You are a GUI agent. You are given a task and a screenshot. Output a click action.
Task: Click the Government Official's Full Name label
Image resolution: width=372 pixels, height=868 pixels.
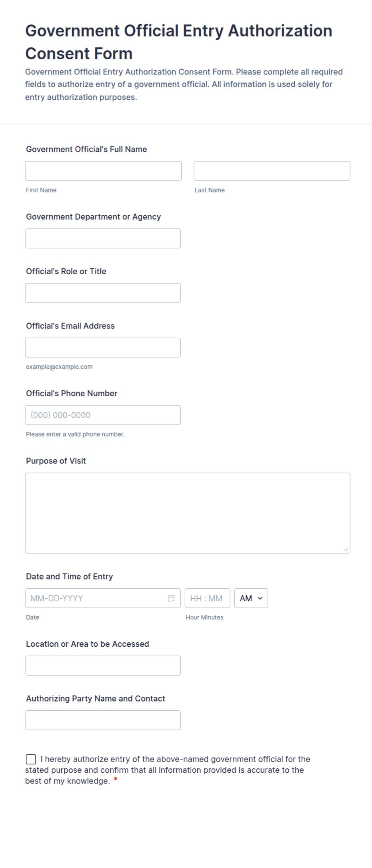tap(86, 149)
